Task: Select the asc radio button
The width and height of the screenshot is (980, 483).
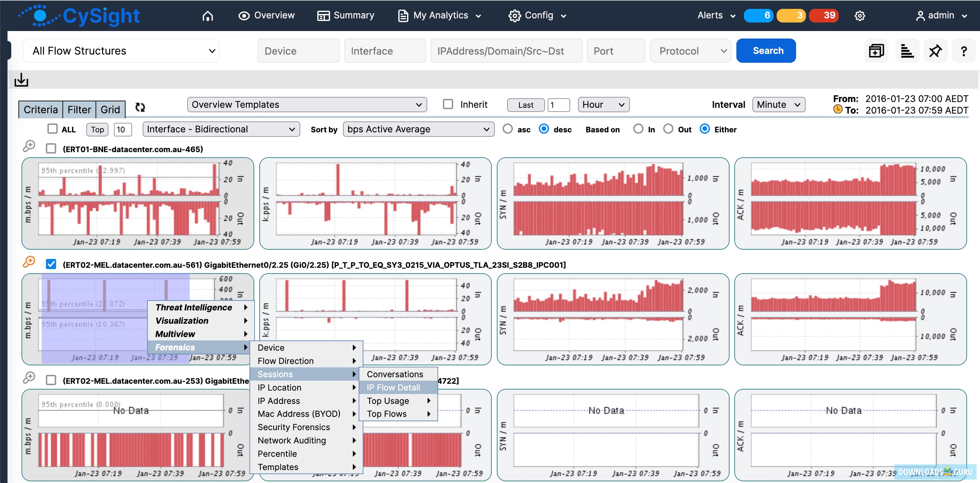Action: [507, 129]
